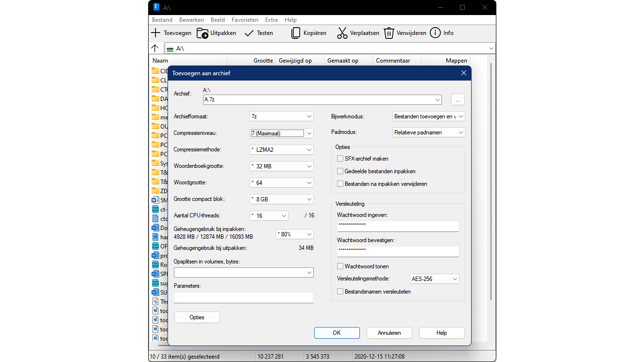644x362 pixels.
Task: Select the Word document icon starting with Do
Action: coord(155,228)
